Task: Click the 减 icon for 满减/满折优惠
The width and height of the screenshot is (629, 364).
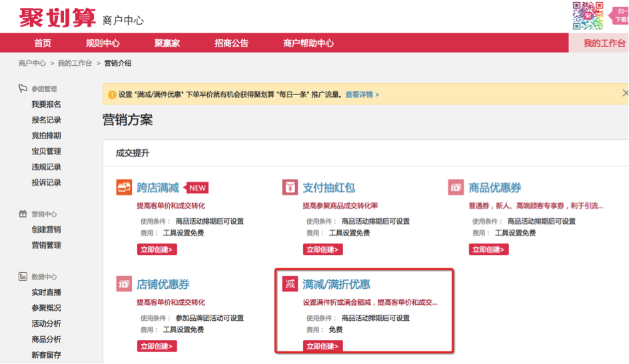Action: tap(290, 284)
